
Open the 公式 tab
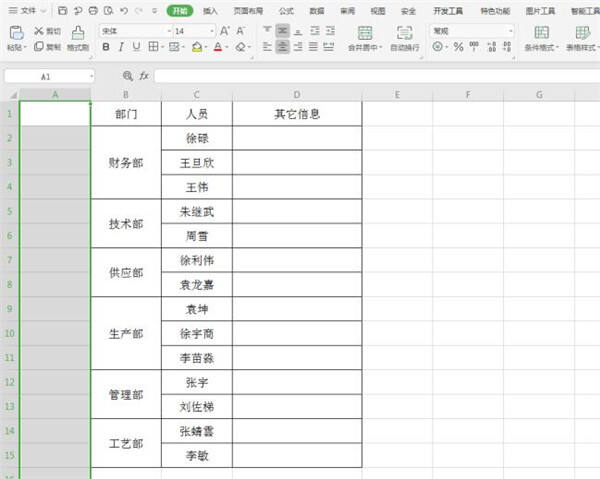(x=286, y=11)
